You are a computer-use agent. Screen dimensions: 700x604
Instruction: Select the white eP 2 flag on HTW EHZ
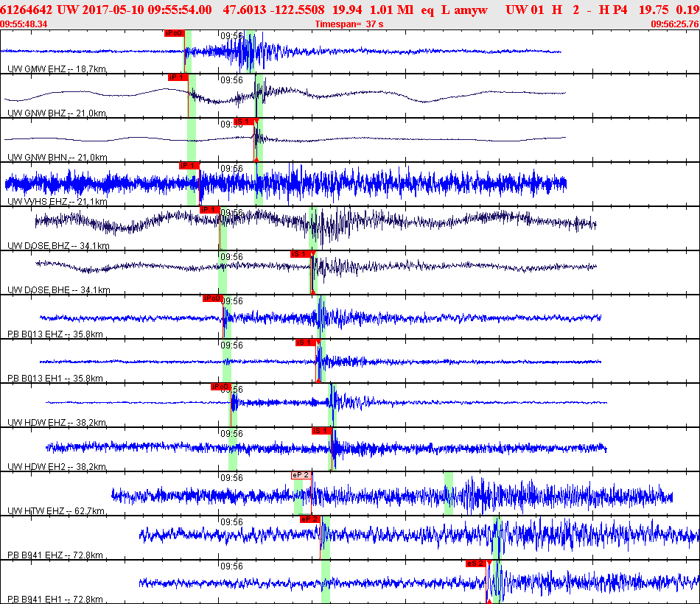click(301, 475)
